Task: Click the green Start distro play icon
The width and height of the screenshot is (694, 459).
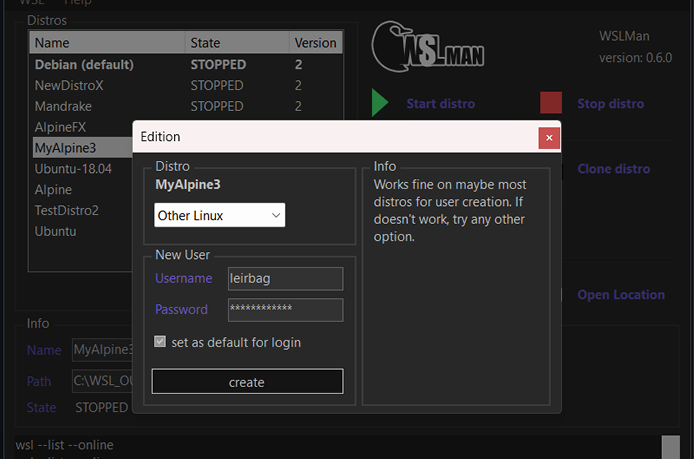Action: [380, 103]
